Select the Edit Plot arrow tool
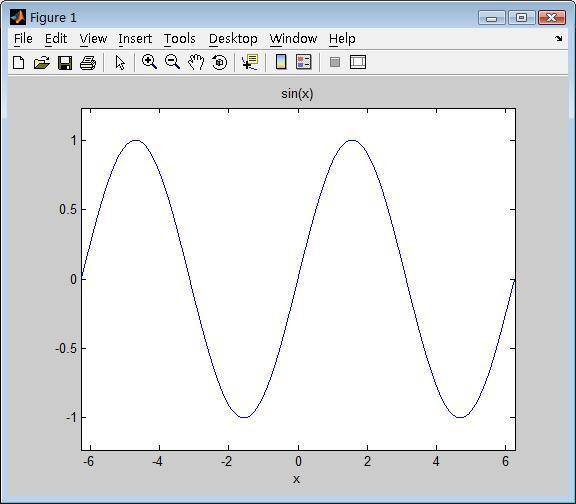This screenshot has height=504, width=576. (x=120, y=62)
